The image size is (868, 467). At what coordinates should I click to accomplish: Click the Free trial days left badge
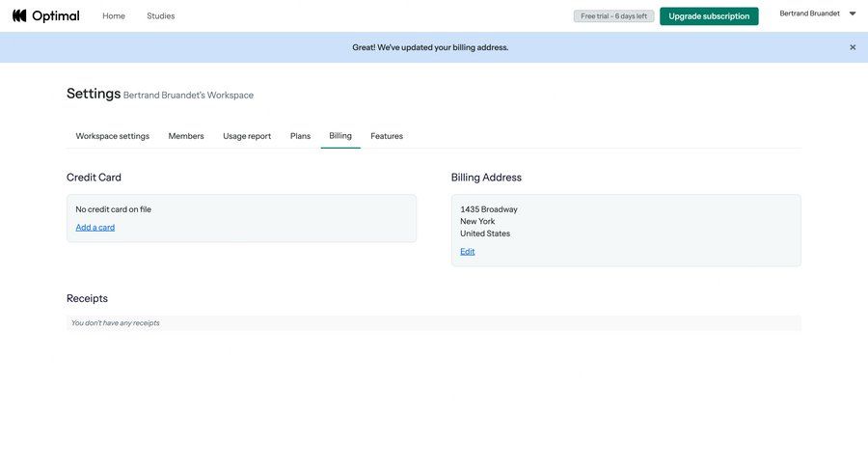(x=613, y=16)
